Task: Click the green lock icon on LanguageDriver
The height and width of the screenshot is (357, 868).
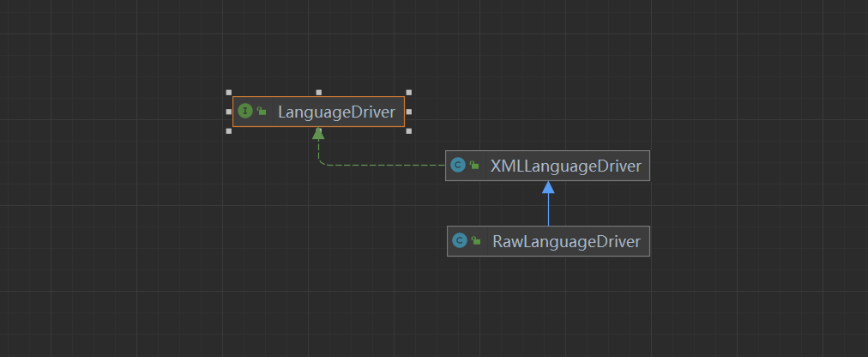Action: [x=262, y=112]
